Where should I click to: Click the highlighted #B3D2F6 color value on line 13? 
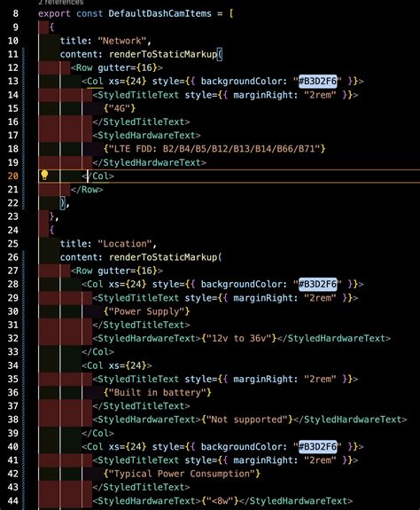(317, 81)
